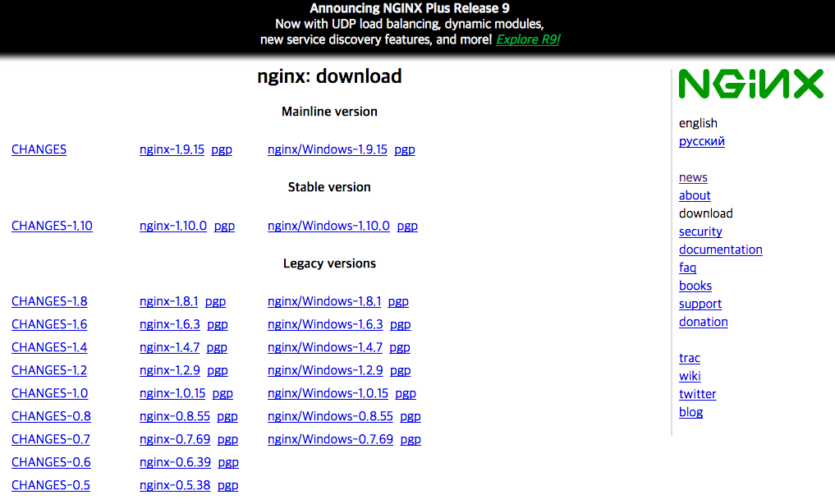Viewport: 835px width, 504px height.
Task: Go to the news page
Action: [693, 177]
